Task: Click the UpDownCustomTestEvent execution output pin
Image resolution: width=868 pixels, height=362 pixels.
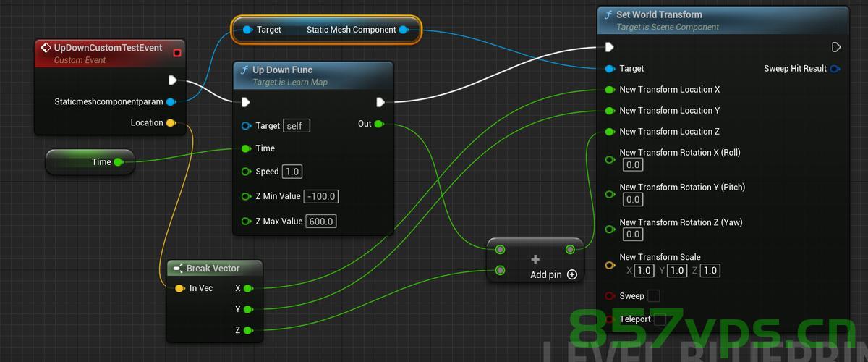Action: [172, 80]
